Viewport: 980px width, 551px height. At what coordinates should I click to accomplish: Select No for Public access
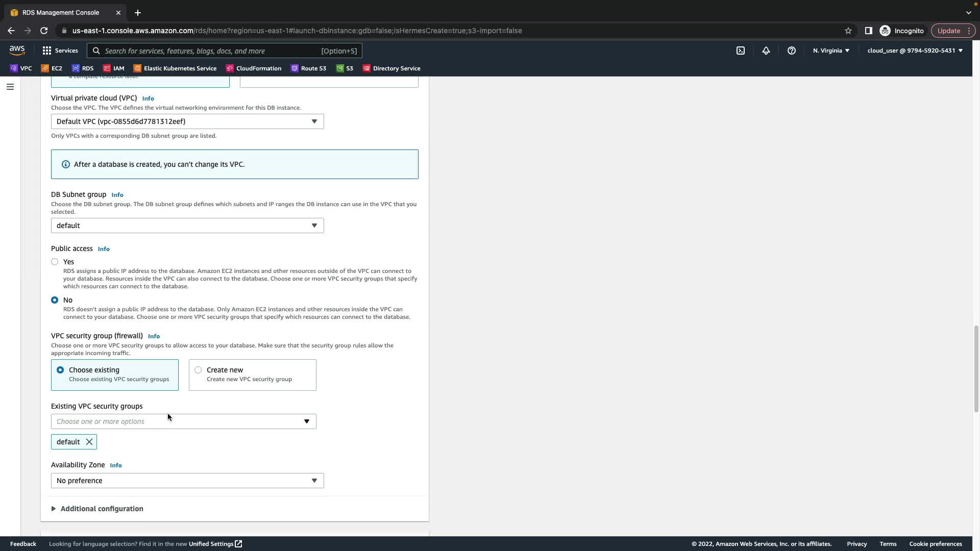pyautogui.click(x=55, y=300)
